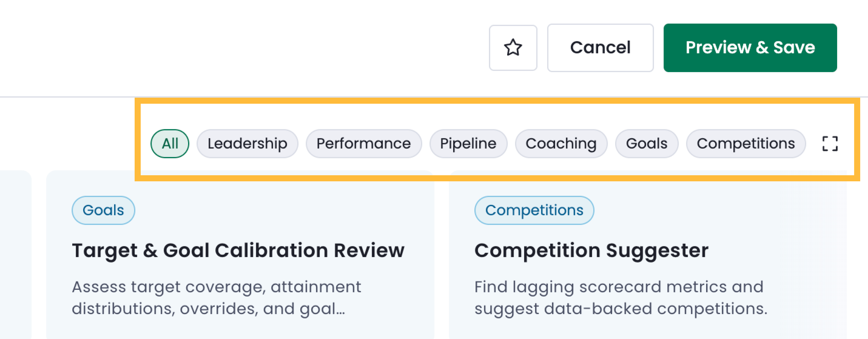Screen dimensions: 868x339
Task: Click the 'Assess target coverage' description text
Action: 217,298
